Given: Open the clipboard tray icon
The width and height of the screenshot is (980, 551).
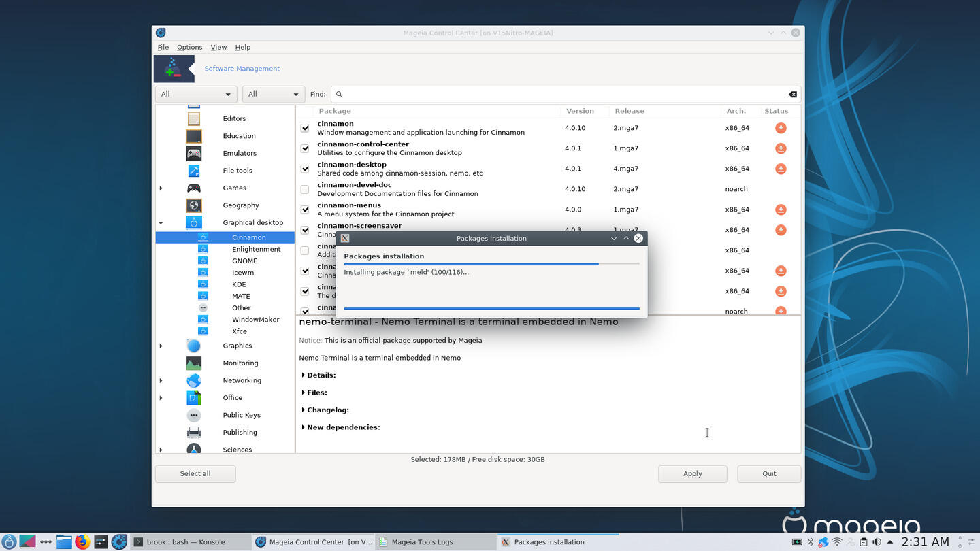Looking at the screenshot, I should pyautogui.click(x=864, y=542).
